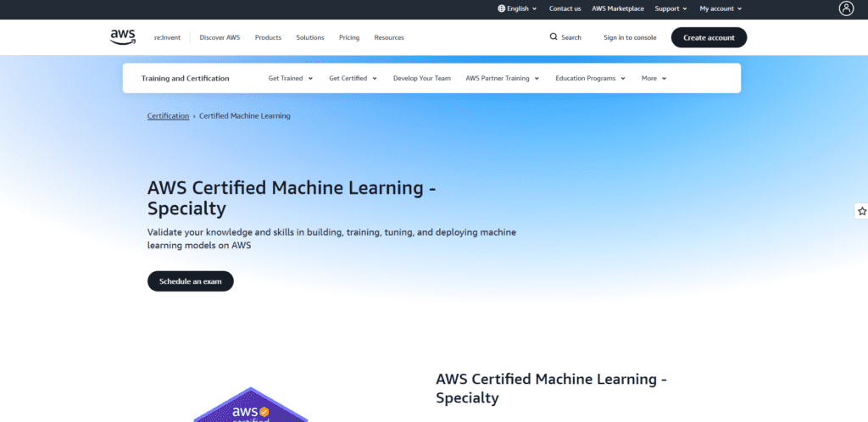The width and height of the screenshot is (868, 422).
Task: Click the globe language icon
Action: [502, 8]
